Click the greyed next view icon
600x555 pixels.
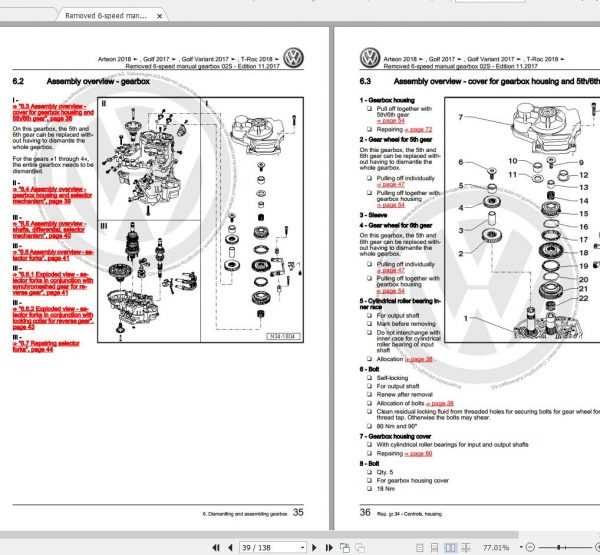point(360,548)
